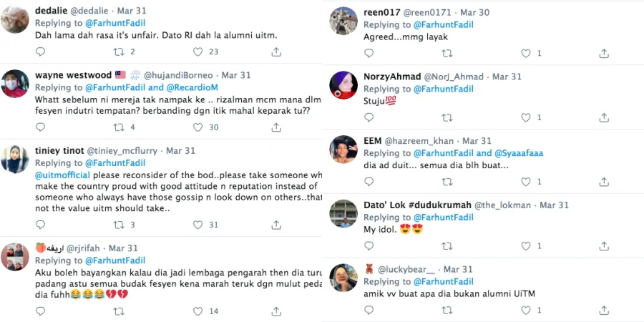
Task: View tiniey tinot's profile picture
Action: click(x=15, y=159)
